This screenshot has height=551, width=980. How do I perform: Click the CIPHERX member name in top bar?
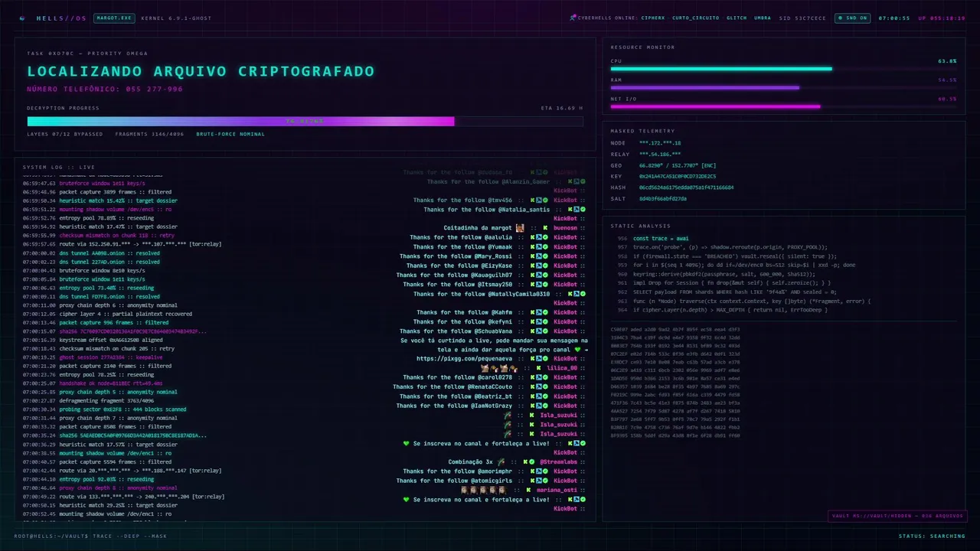tap(653, 18)
